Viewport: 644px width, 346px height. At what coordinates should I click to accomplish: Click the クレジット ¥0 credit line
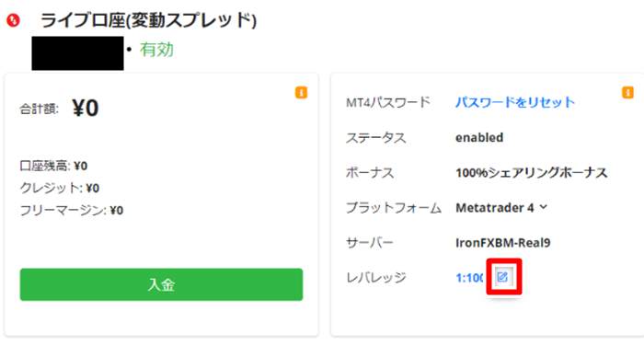click(60, 188)
